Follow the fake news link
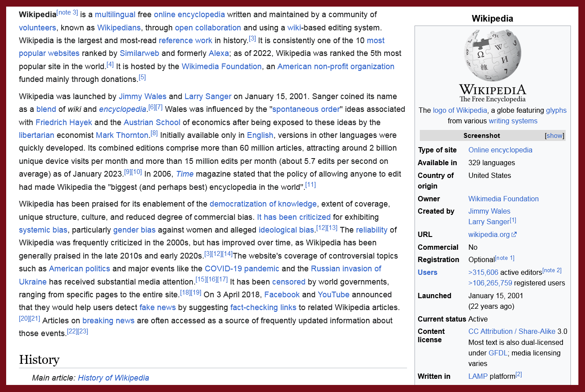 tap(158, 307)
